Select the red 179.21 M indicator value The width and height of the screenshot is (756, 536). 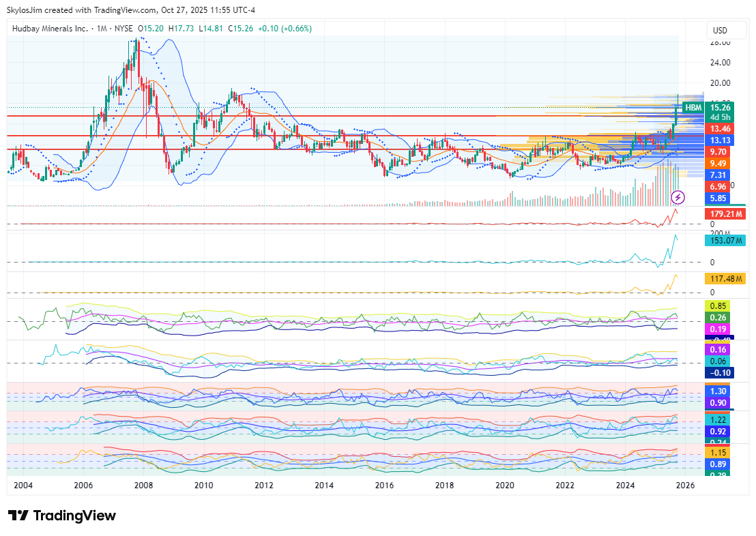click(x=726, y=214)
